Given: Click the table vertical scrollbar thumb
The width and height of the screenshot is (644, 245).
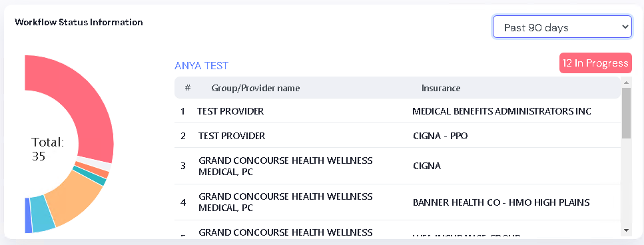Looking at the screenshot, I should [626, 113].
